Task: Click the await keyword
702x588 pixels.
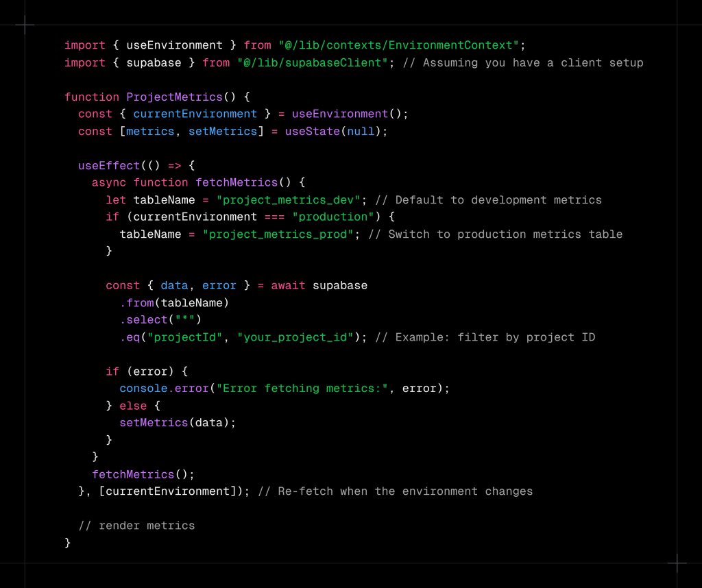Action: [x=288, y=286]
